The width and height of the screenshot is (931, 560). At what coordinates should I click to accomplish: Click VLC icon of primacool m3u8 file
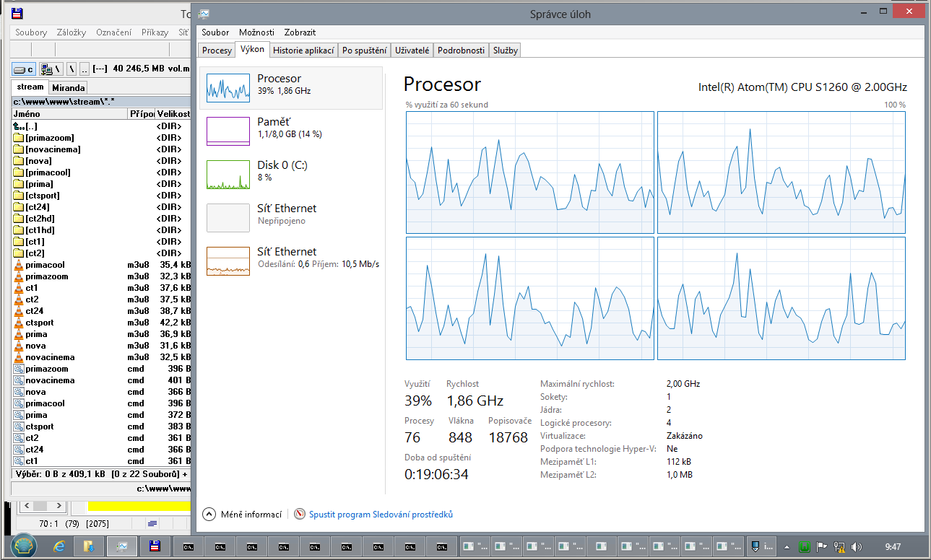[19, 265]
